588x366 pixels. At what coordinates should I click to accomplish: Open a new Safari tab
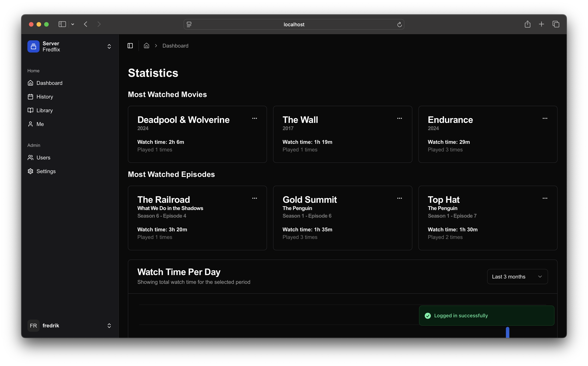point(542,24)
